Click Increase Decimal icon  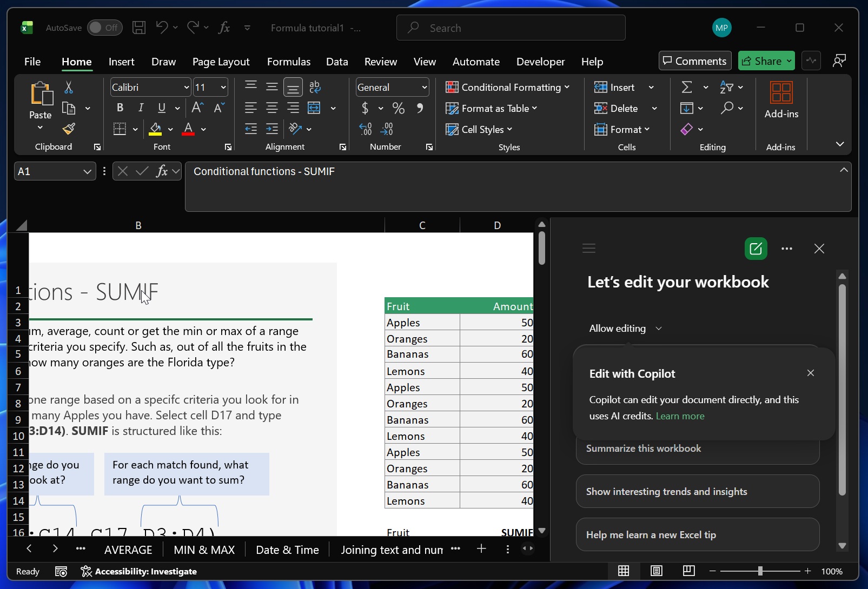[366, 129]
